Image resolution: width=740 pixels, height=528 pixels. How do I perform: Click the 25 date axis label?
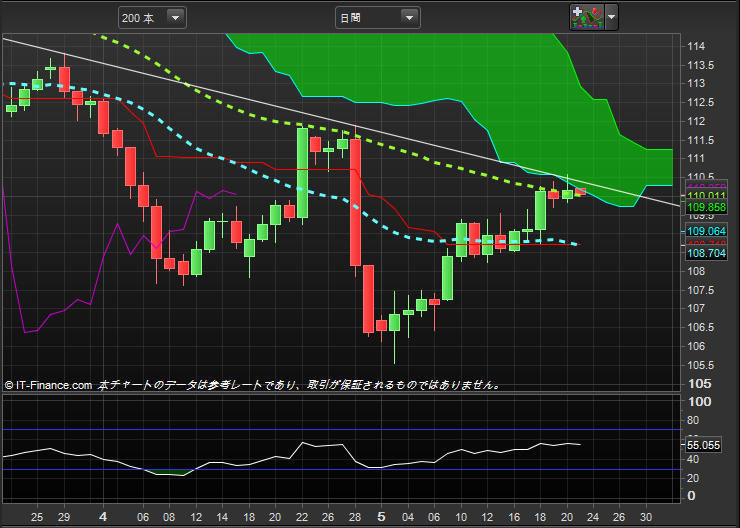pos(37,517)
